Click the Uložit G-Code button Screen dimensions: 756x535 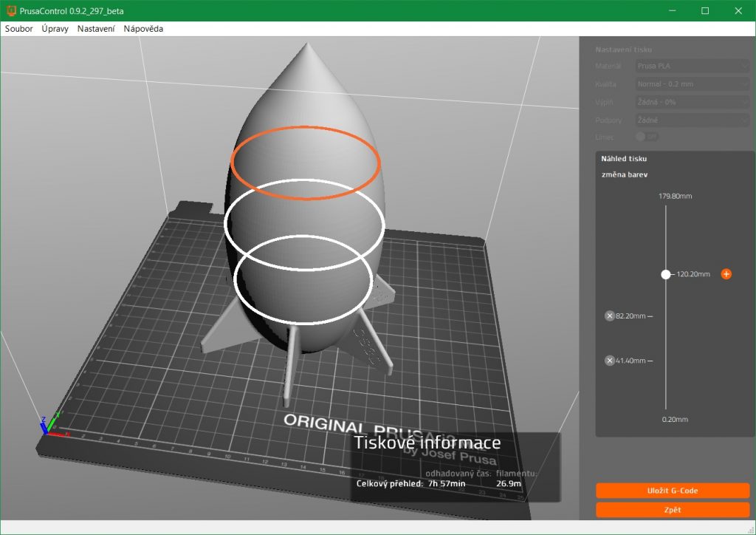(673, 491)
